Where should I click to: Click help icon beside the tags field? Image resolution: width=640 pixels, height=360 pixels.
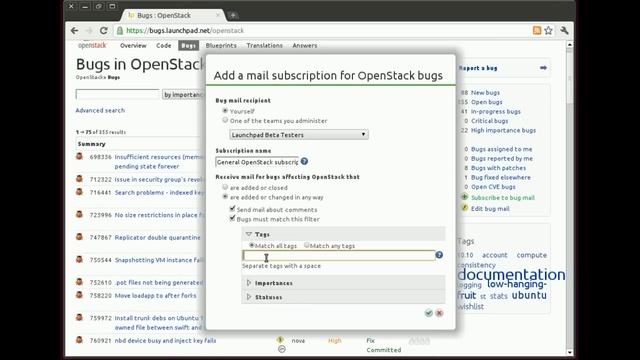coord(439,255)
